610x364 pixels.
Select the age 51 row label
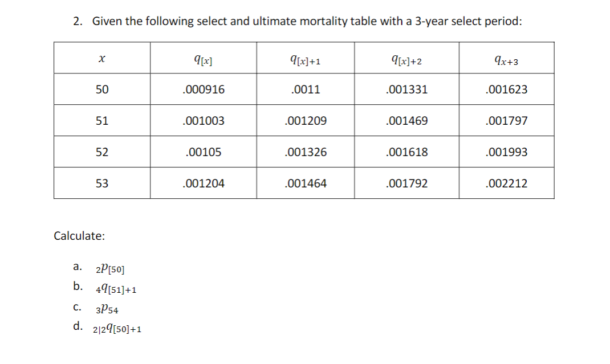click(x=102, y=121)
